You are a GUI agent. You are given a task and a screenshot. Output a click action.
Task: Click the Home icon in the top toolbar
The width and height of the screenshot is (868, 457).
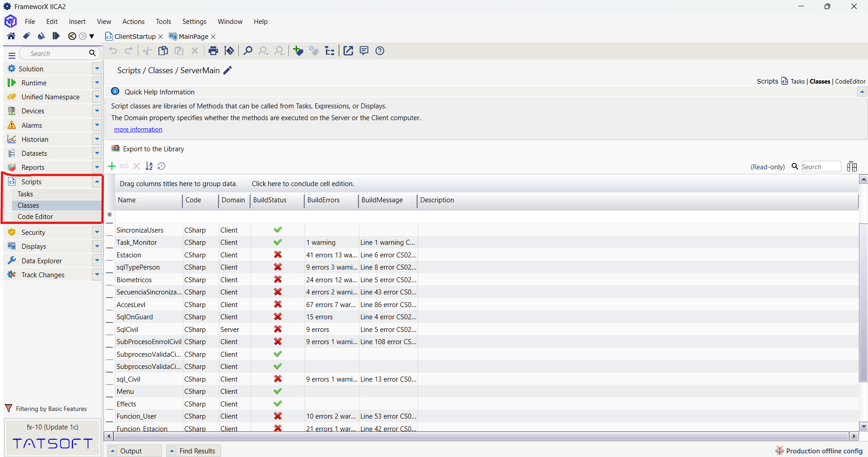11,36
